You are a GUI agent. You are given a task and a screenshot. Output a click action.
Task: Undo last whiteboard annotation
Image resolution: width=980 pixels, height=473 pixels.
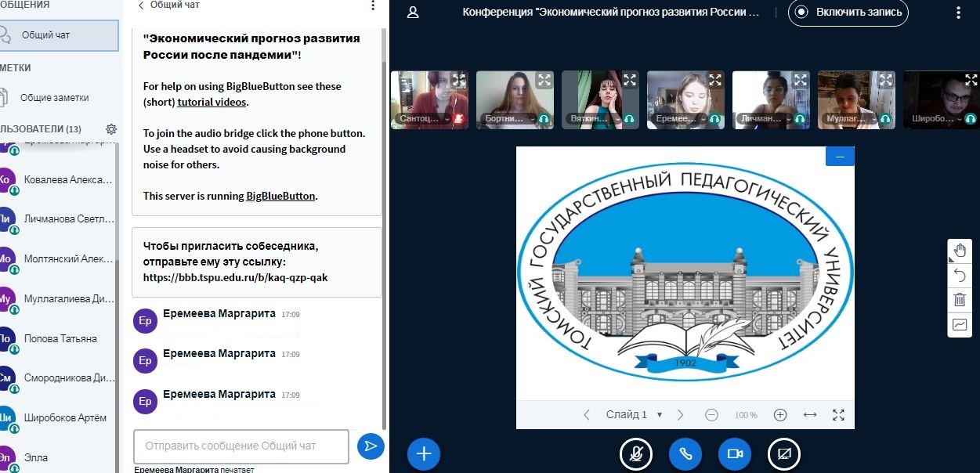click(960, 275)
